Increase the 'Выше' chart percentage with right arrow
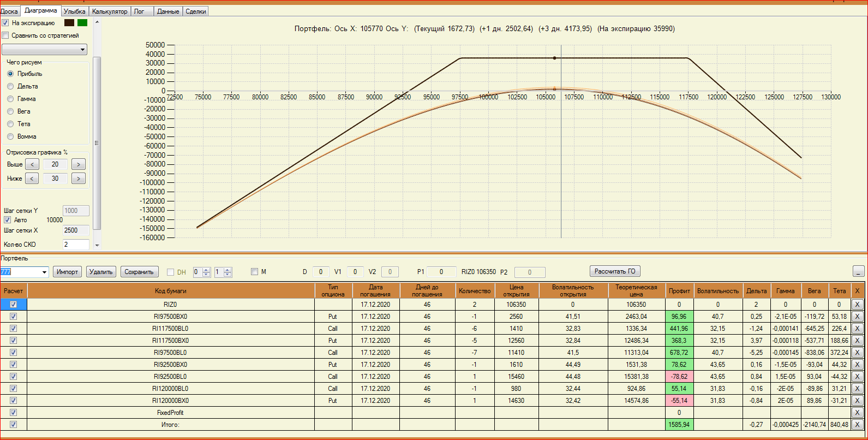The height and width of the screenshot is (440, 868). [79, 164]
